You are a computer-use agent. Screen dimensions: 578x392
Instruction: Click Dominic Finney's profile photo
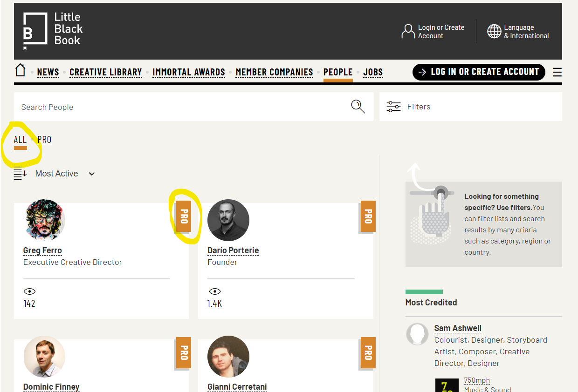click(44, 357)
